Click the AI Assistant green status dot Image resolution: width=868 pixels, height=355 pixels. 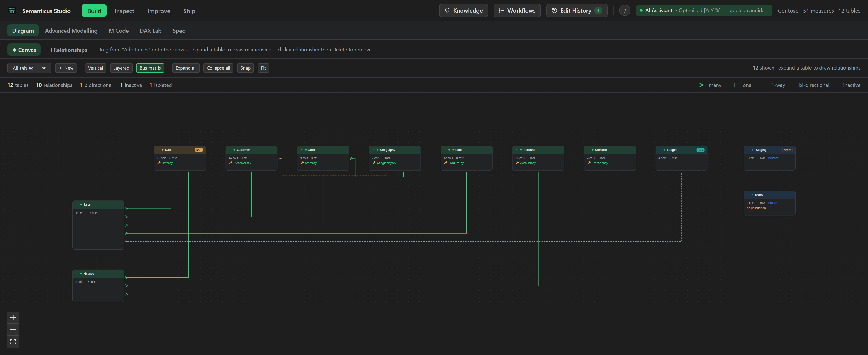pyautogui.click(x=641, y=11)
